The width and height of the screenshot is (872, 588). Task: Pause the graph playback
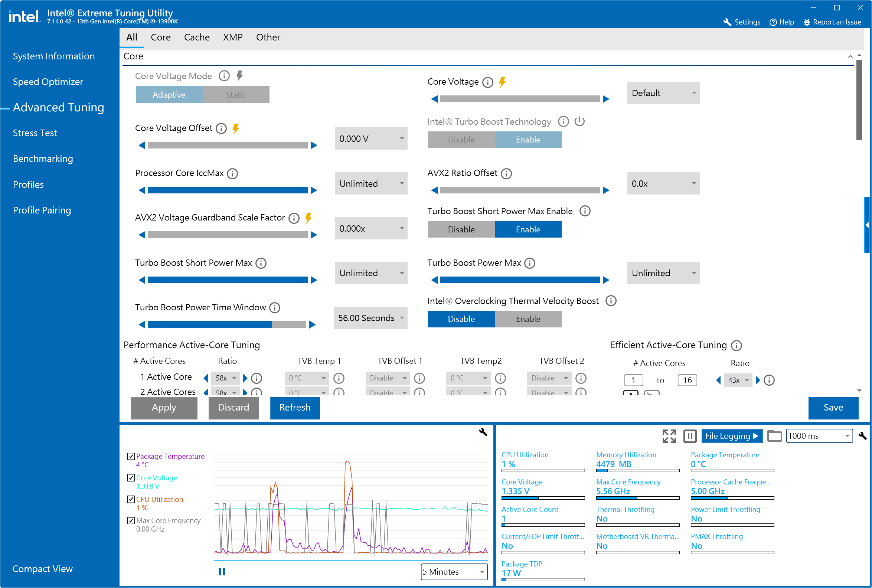222,572
